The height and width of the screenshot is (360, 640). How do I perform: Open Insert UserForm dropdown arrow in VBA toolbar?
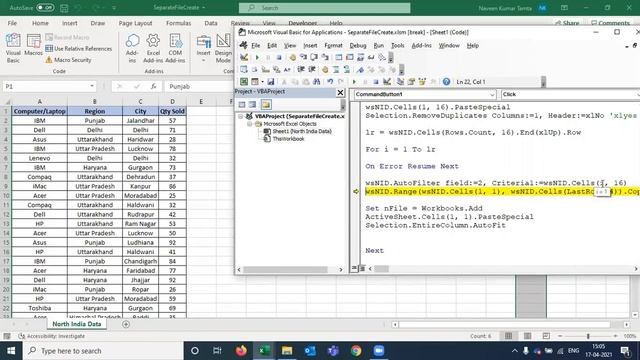(x=262, y=82)
